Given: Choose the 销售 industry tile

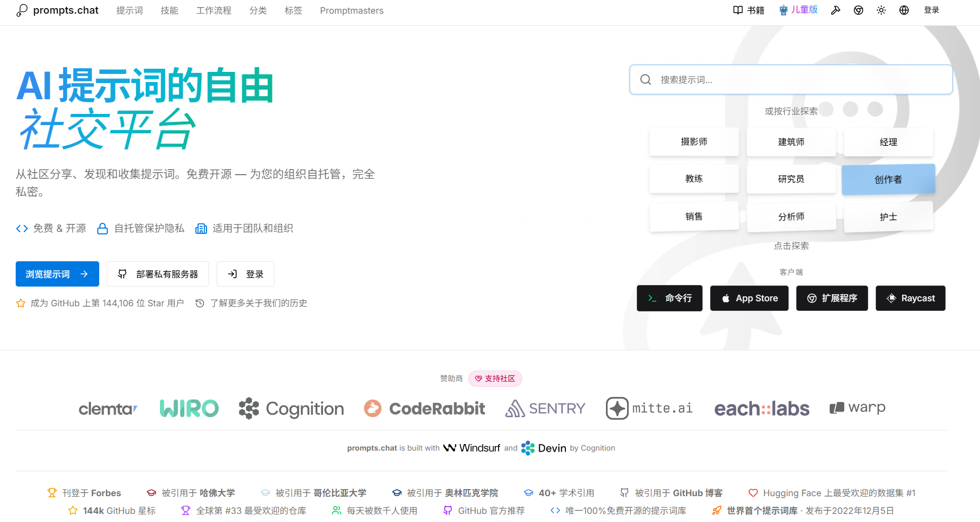Looking at the screenshot, I should 694,217.
